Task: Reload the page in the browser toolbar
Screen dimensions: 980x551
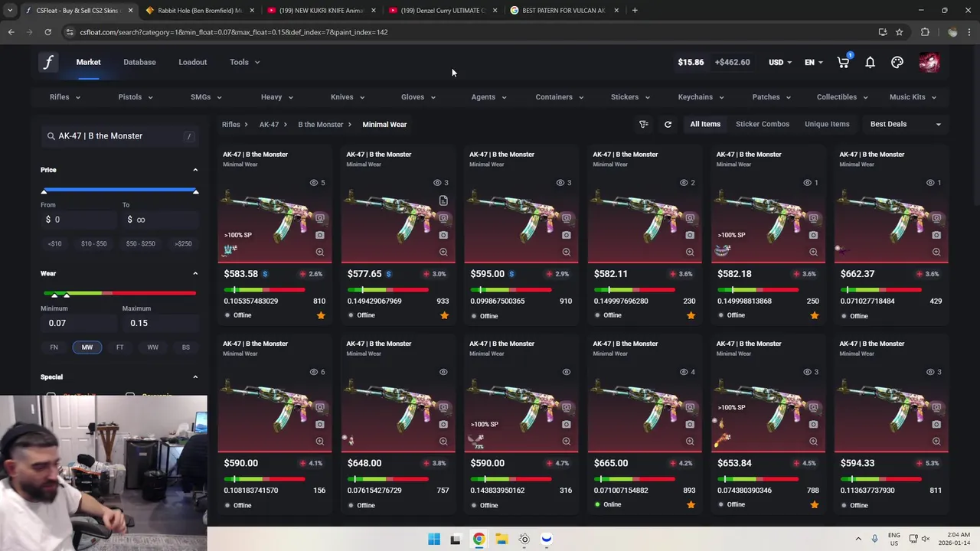Action: coord(47,32)
